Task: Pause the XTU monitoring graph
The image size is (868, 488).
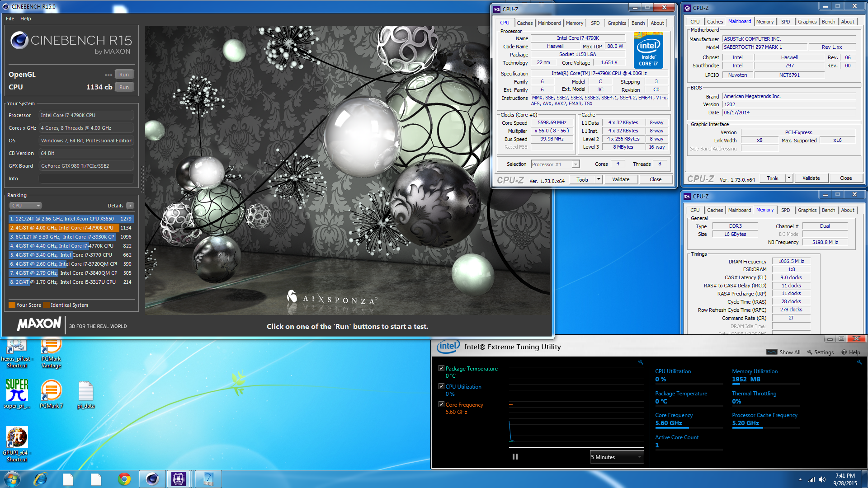Action: (x=515, y=457)
